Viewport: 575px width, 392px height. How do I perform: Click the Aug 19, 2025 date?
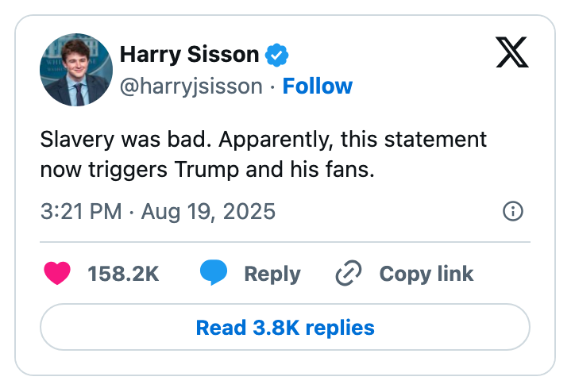(207, 212)
